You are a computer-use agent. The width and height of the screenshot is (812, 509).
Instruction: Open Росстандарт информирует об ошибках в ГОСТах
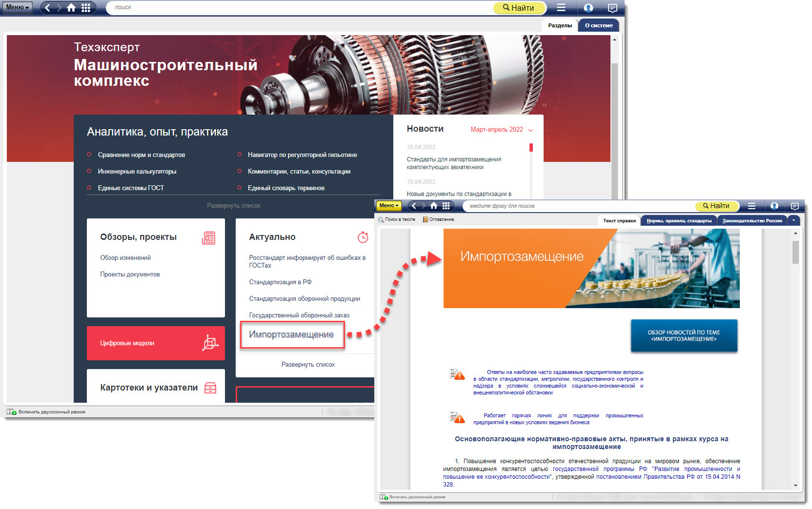point(307,262)
